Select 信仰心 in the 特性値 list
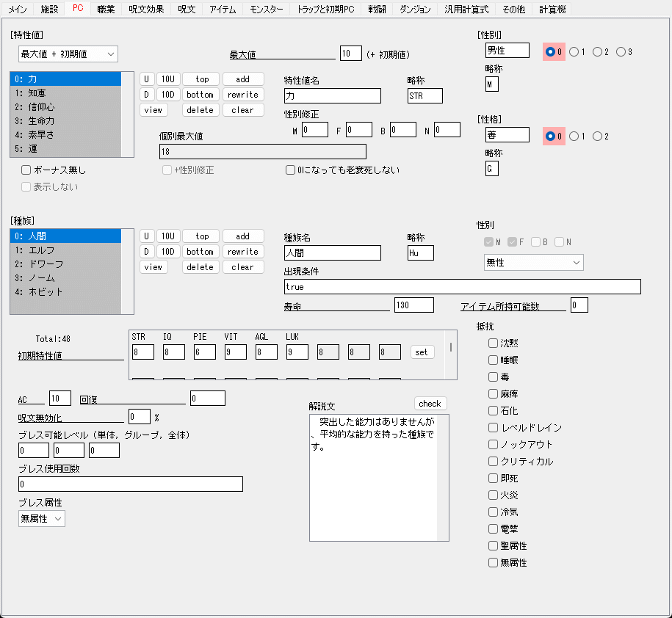Screen dimensions: 672x618 65,107
